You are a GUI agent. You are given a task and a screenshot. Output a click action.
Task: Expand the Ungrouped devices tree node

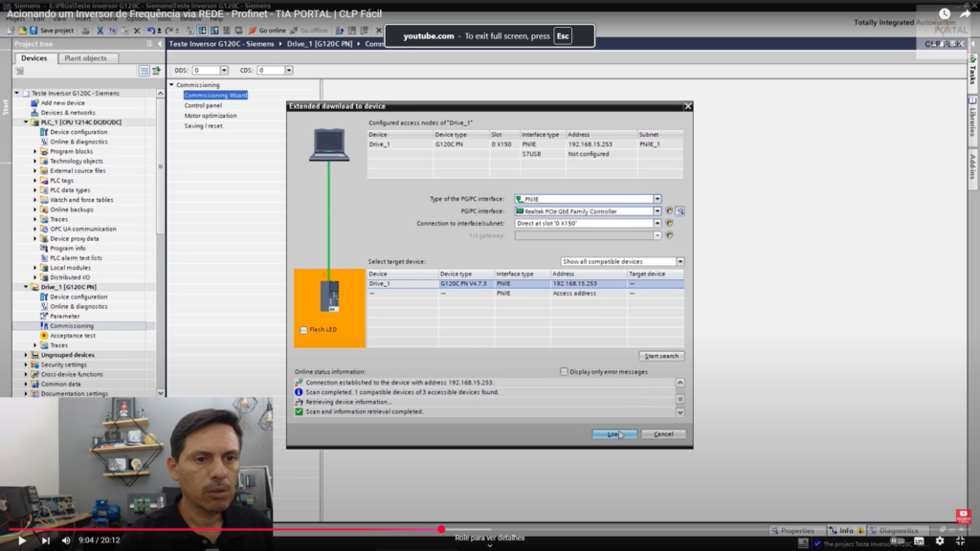(x=26, y=355)
